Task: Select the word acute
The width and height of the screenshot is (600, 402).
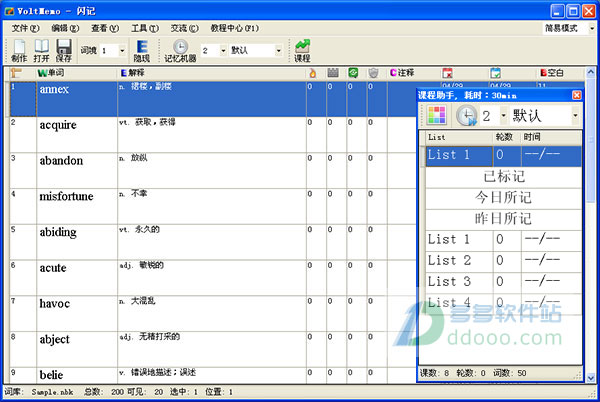Action: [x=53, y=268]
